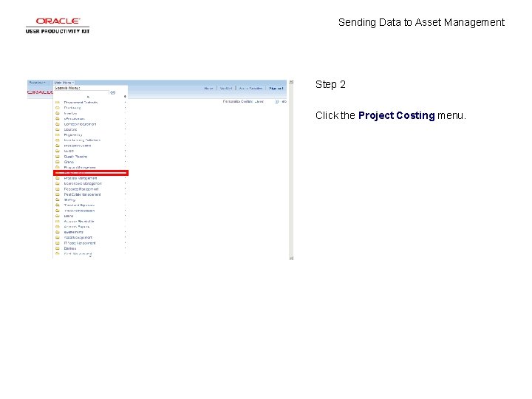Click the Real Estate Management folder icon
532x399 pixels.
[58, 194]
